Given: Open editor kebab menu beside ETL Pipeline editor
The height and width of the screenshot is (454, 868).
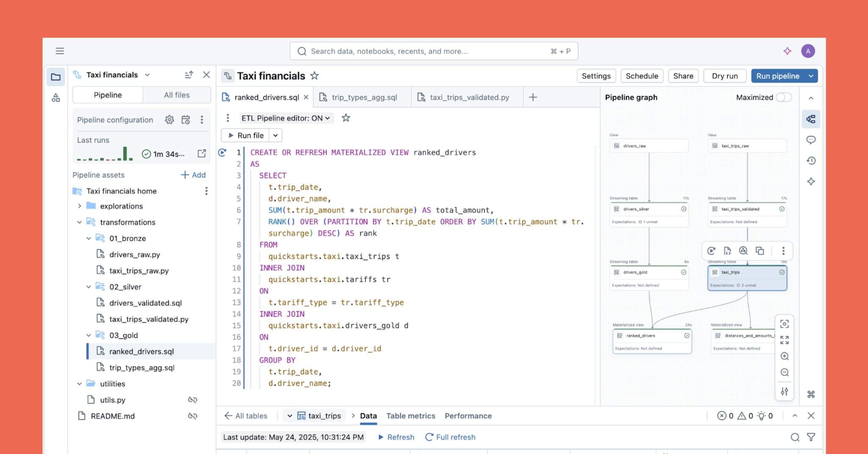Looking at the screenshot, I should (228, 118).
